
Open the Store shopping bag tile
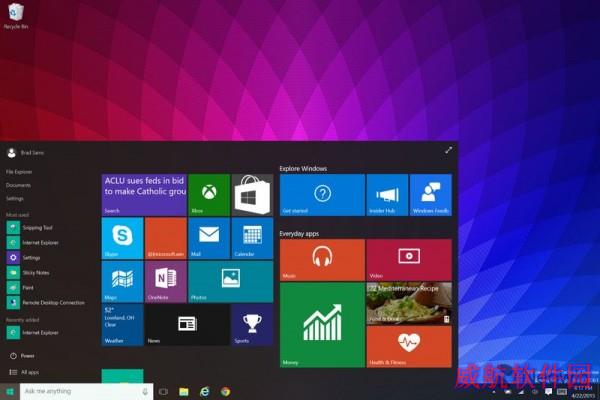(x=253, y=195)
